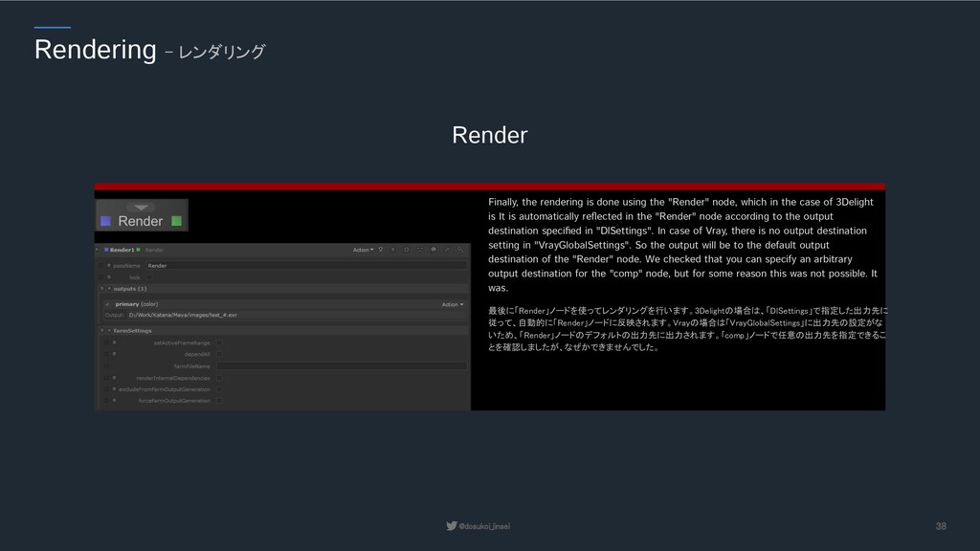
Task: Click the state badge beside lock
Action: click(x=109, y=276)
